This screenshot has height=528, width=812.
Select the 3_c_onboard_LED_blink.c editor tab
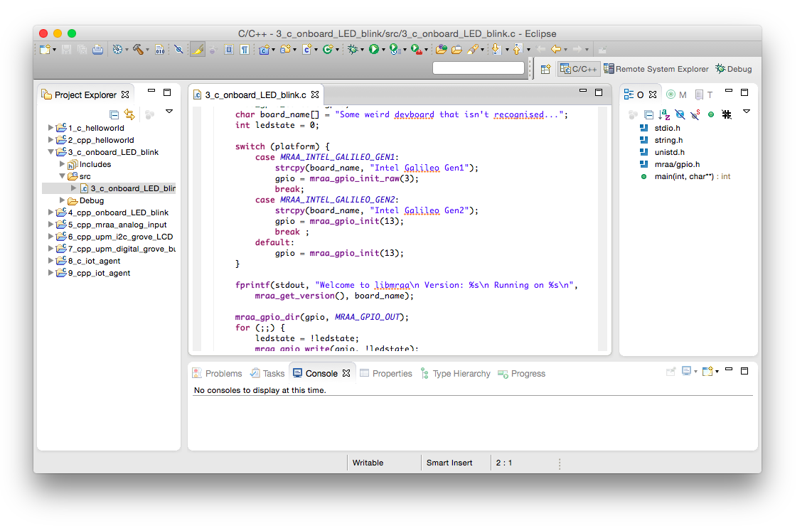tap(255, 95)
